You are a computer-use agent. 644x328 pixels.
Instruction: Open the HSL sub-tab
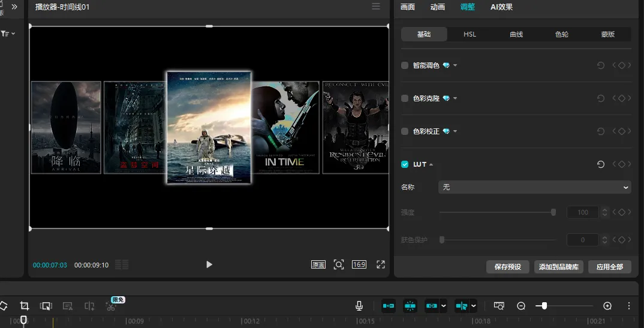[470, 34]
